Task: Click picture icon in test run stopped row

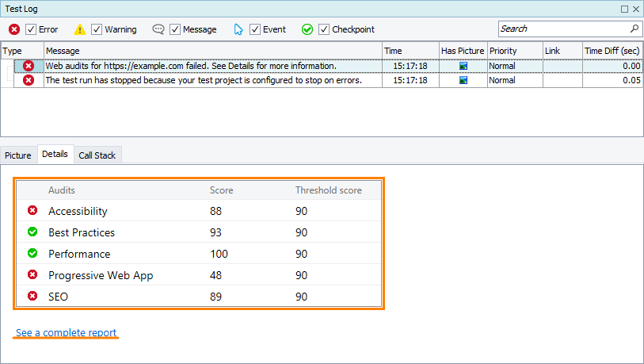Action: [x=463, y=80]
